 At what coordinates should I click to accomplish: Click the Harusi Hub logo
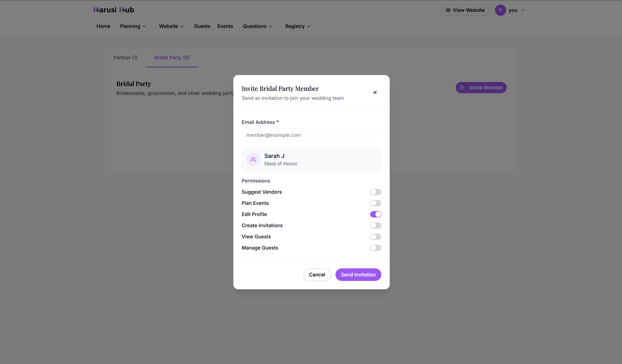(x=114, y=10)
